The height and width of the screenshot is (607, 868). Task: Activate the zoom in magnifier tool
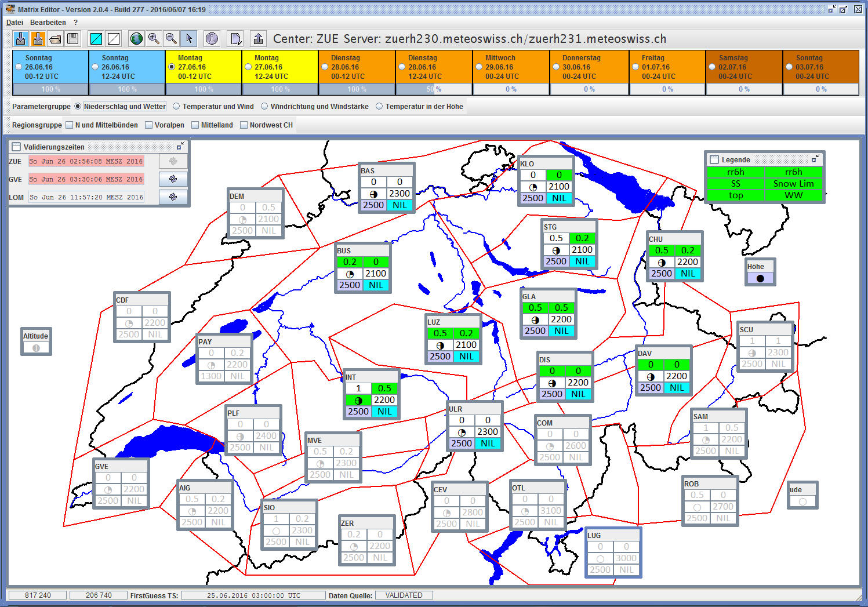tap(154, 39)
